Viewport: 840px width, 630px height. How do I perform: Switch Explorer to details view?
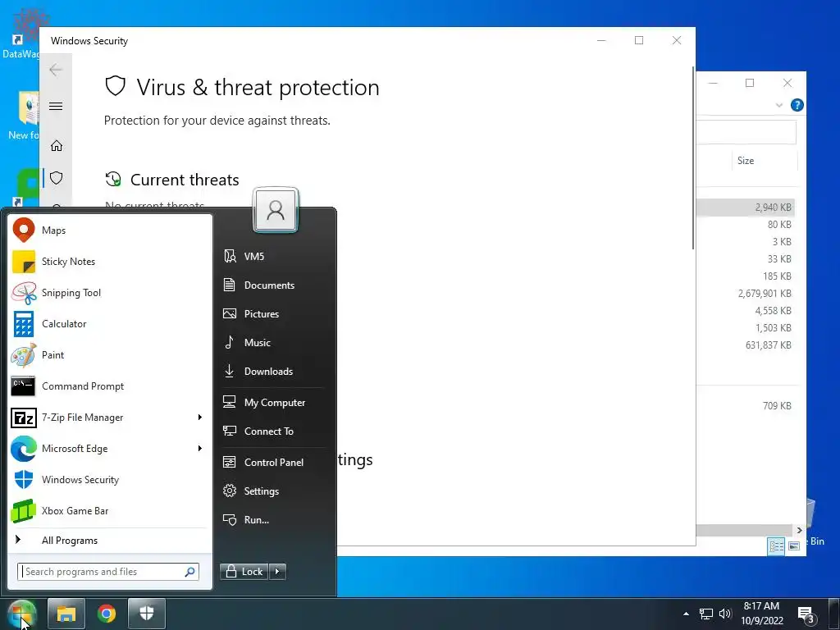(776, 546)
